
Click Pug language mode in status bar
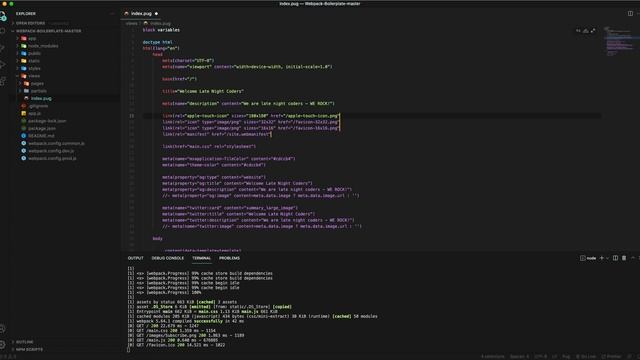tap(566, 356)
